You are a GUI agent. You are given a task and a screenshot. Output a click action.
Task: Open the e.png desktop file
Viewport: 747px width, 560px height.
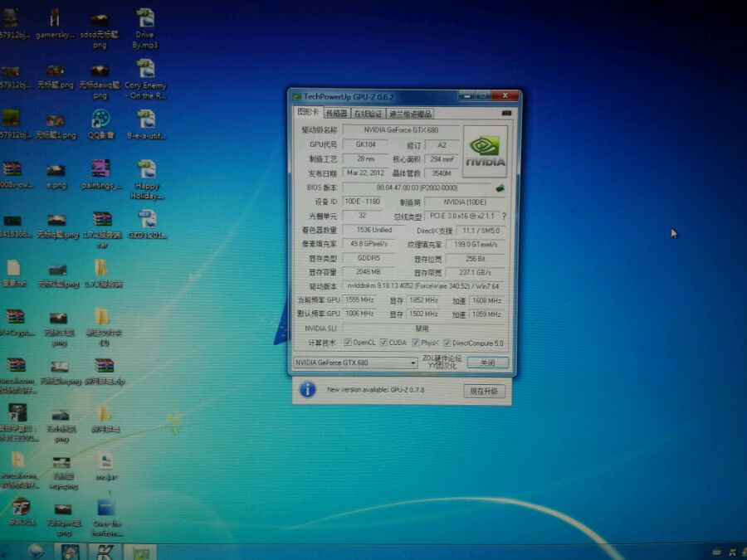click(56, 177)
